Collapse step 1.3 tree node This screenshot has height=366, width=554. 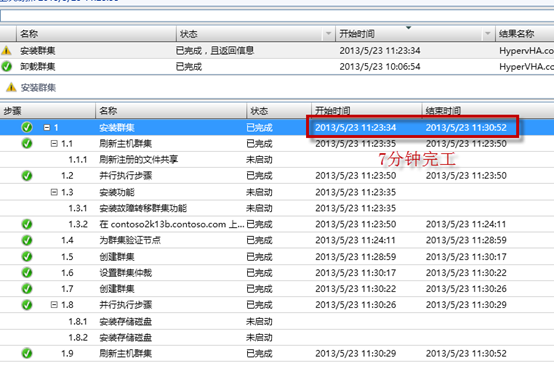54,192
